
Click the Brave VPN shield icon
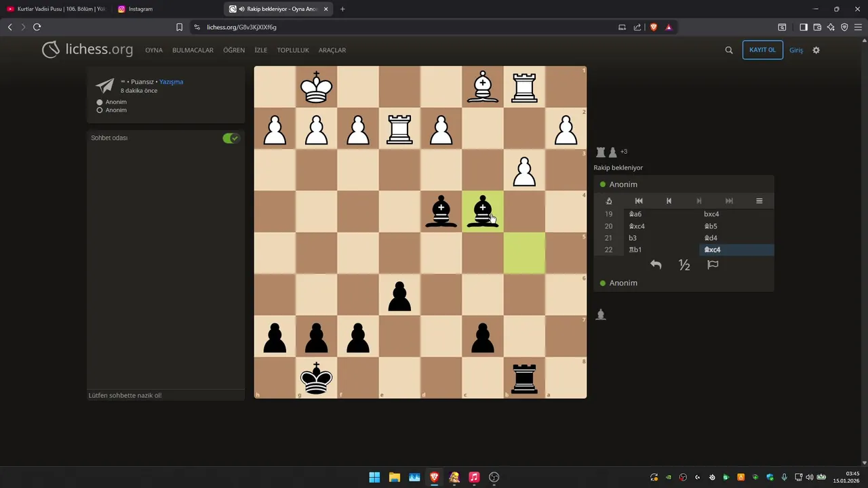coord(844,27)
